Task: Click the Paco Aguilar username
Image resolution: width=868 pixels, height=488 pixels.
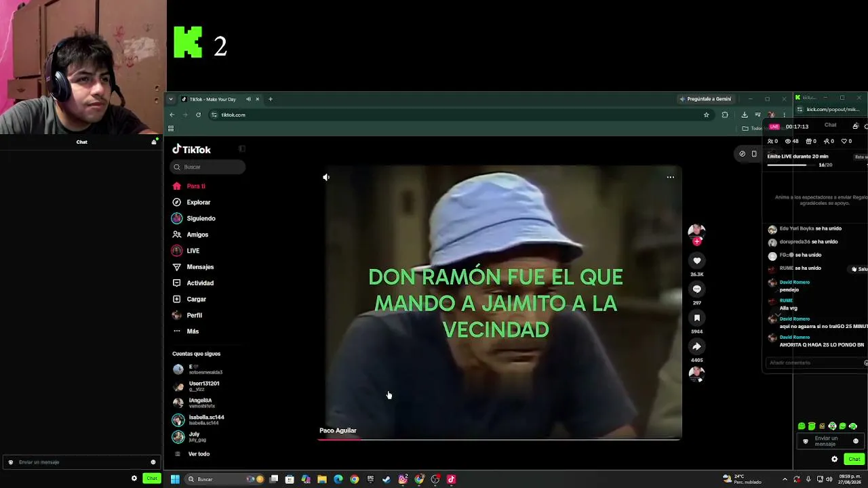Action: [x=338, y=430]
